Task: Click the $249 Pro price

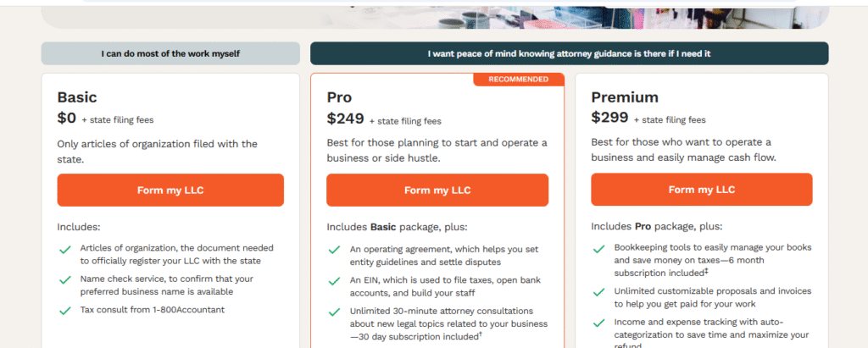Action: pyautogui.click(x=346, y=119)
